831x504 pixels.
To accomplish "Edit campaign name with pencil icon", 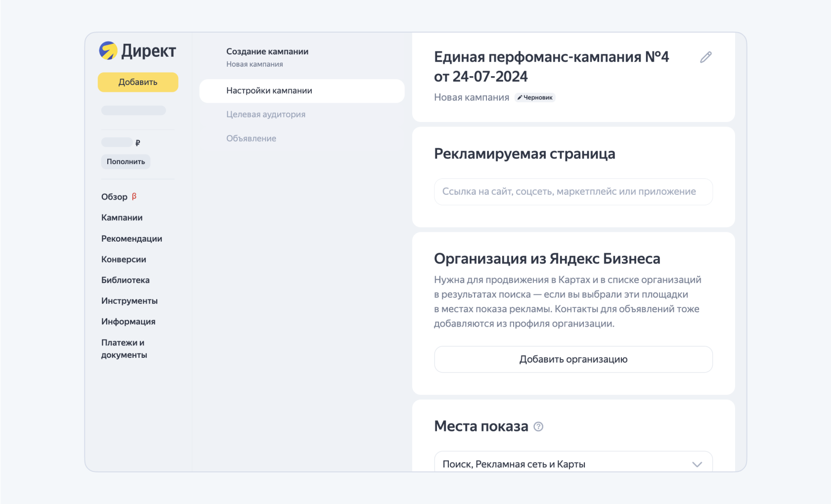I will click(x=705, y=57).
